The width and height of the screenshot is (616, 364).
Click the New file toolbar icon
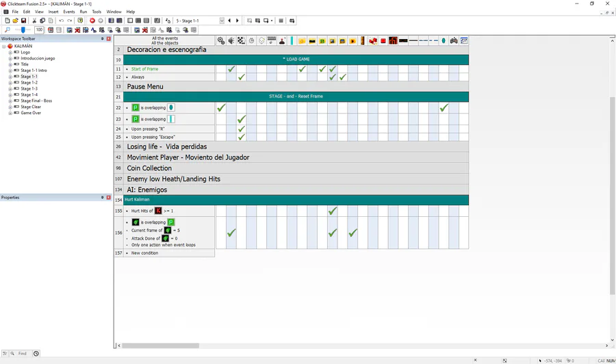(x=7, y=21)
